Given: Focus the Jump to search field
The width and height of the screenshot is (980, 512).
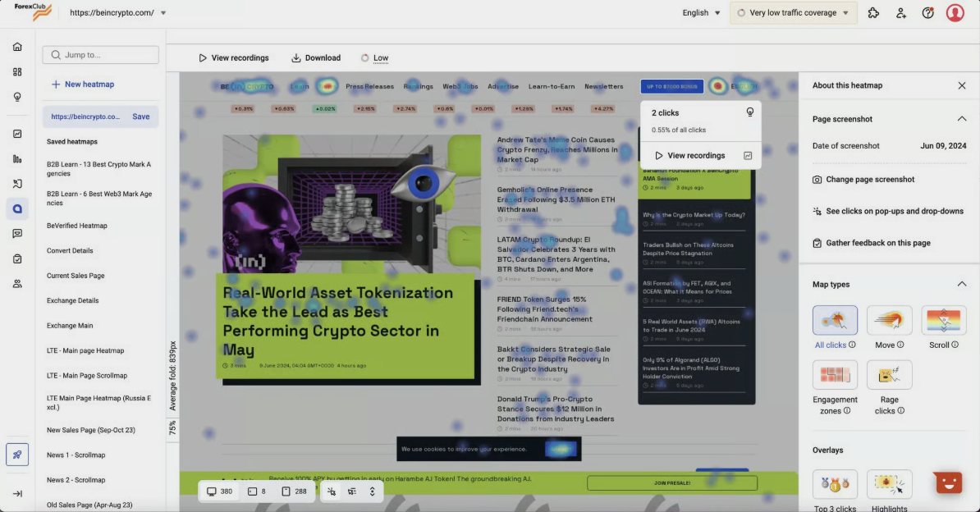Looking at the screenshot, I should click(101, 54).
